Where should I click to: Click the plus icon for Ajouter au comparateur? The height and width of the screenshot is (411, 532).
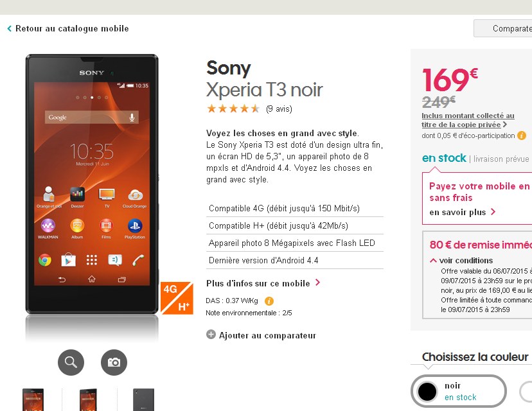(211, 335)
